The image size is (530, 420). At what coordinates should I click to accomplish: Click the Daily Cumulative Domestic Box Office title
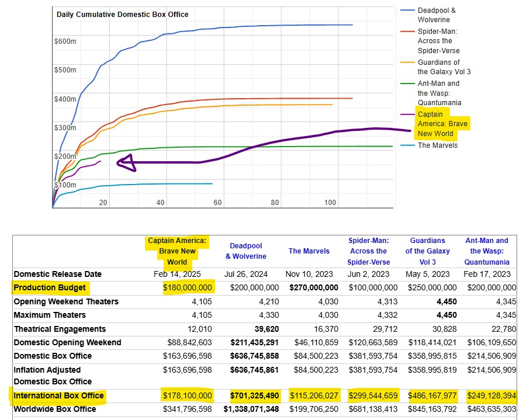[122, 14]
